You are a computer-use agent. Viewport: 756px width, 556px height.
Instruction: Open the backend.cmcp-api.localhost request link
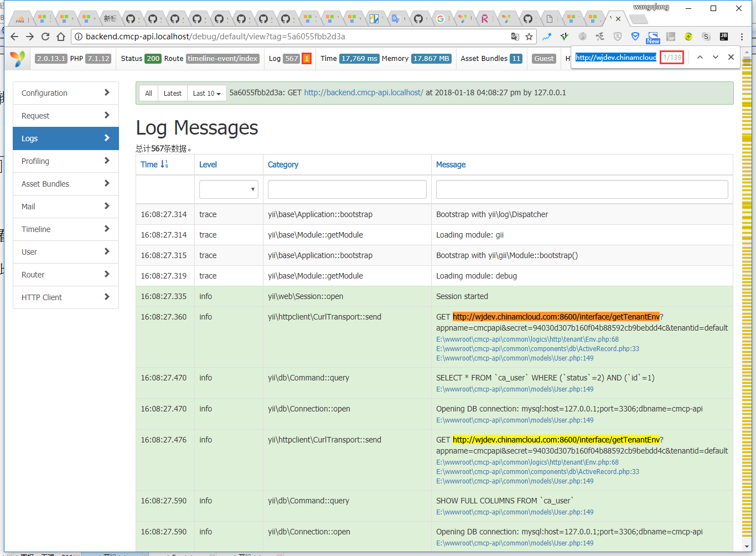364,92
